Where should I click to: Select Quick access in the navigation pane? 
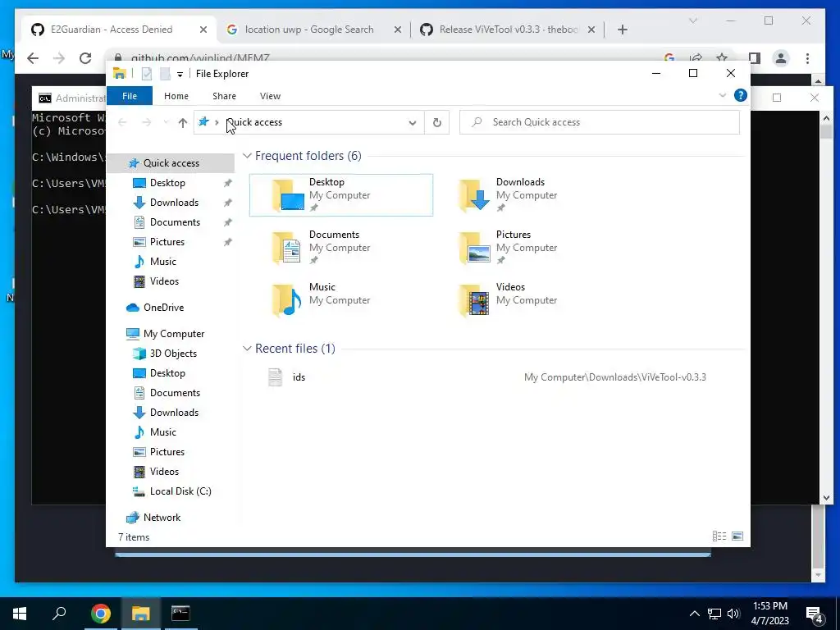click(171, 163)
